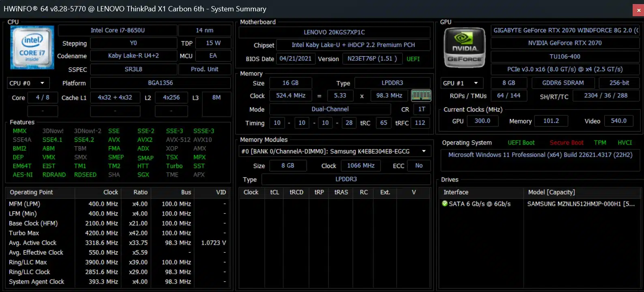The height and width of the screenshot is (292, 644).
Task: Click the 4x256 L2 cache value
Action: tap(172, 98)
